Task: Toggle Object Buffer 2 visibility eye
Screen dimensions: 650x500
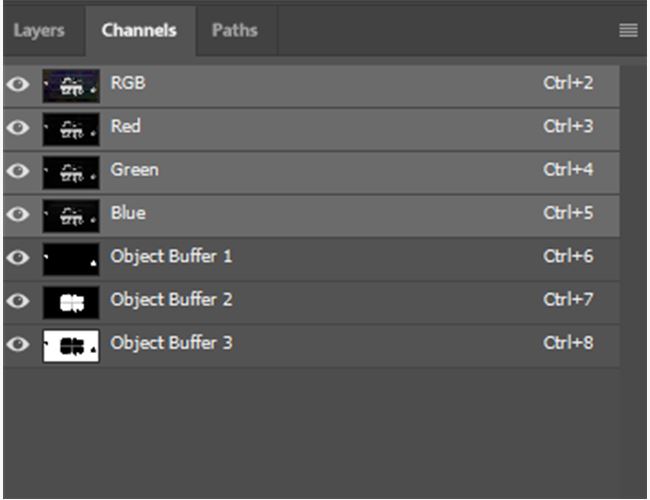Action: [x=18, y=301]
